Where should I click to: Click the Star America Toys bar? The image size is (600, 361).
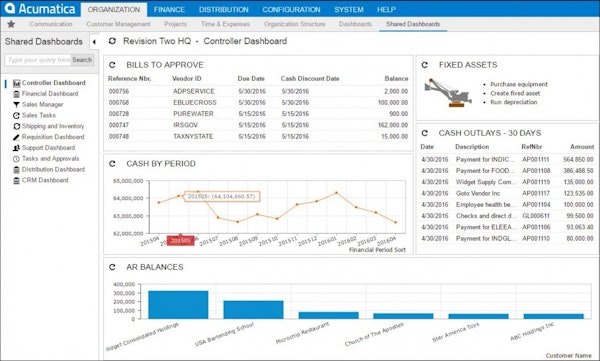(478, 316)
